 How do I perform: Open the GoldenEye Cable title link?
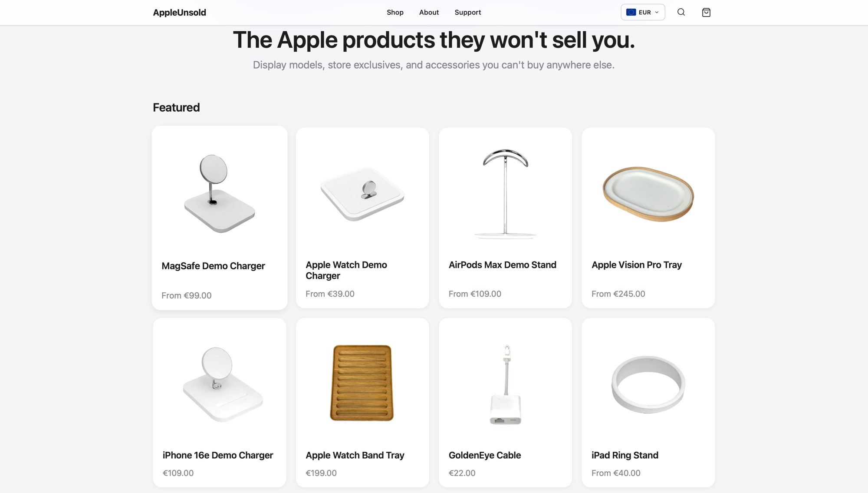[x=484, y=455]
